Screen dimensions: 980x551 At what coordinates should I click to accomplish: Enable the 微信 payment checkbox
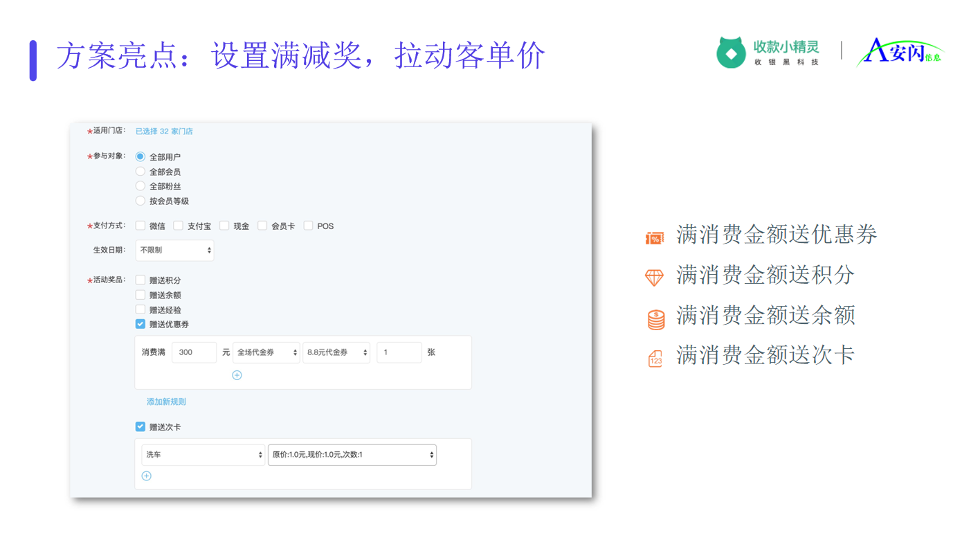[x=140, y=226]
